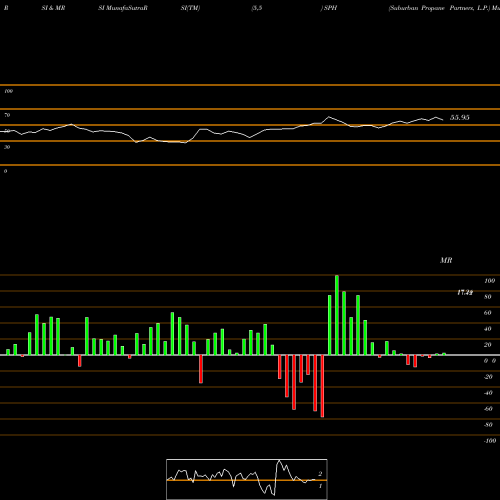The height and width of the screenshot is (500, 500).
Task: Click the 60 label on the MR axis
Action: point(488,313)
